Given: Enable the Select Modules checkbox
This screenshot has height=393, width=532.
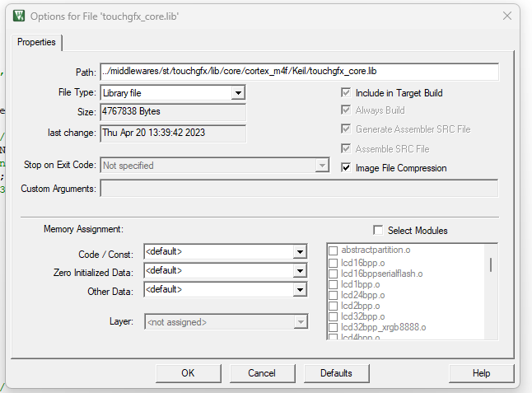Looking at the screenshot, I should 378,230.
